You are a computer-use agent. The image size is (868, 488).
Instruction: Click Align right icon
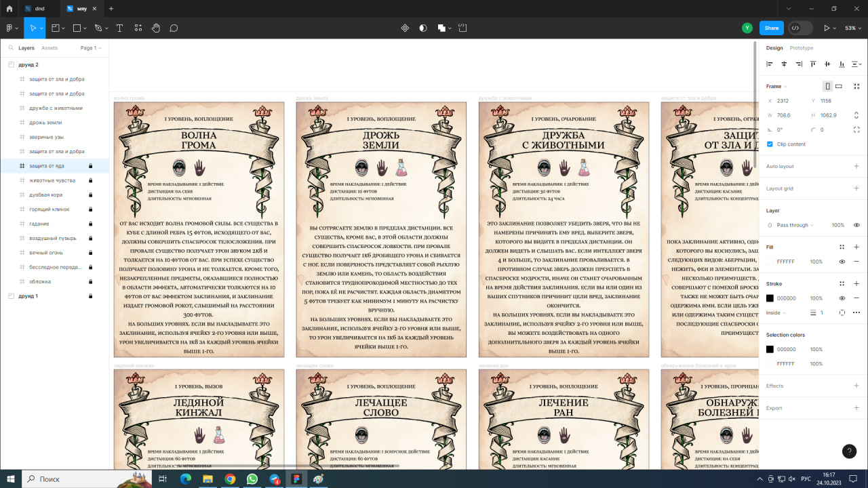click(799, 64)
